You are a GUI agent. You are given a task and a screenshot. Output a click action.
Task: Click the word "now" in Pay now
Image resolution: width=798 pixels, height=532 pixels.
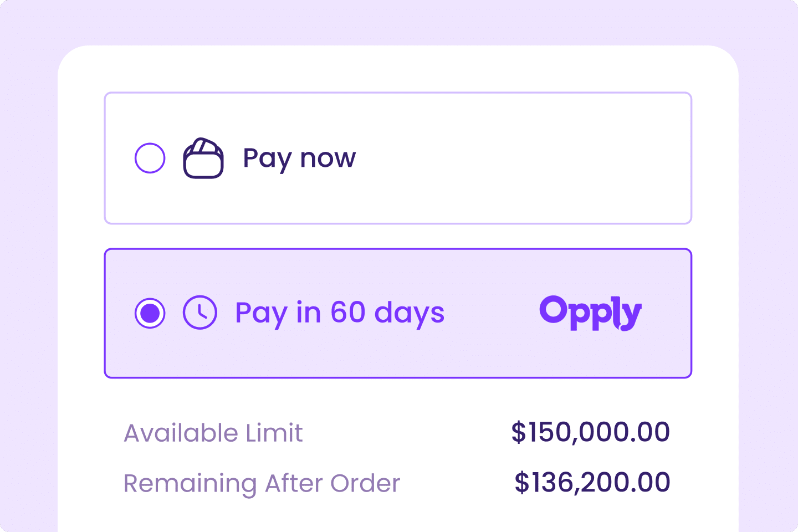328,158
